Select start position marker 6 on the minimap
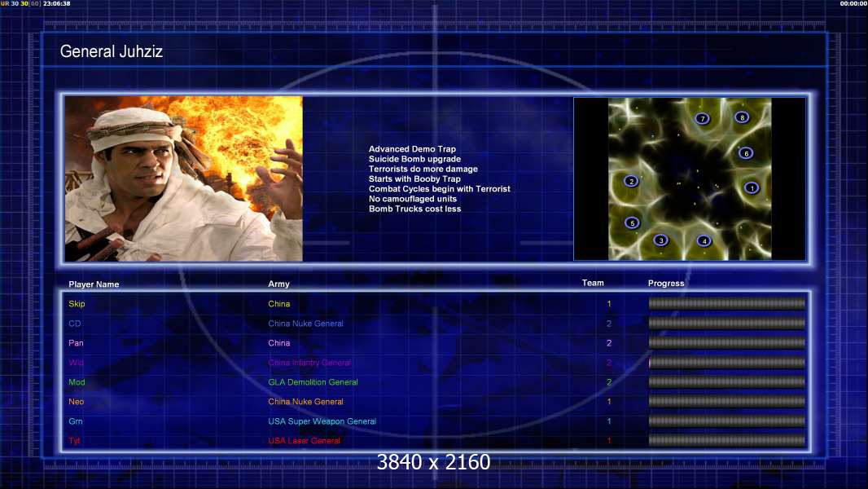Image resolution: width=868 pixels, height=489 pixels. click(746, 153)
